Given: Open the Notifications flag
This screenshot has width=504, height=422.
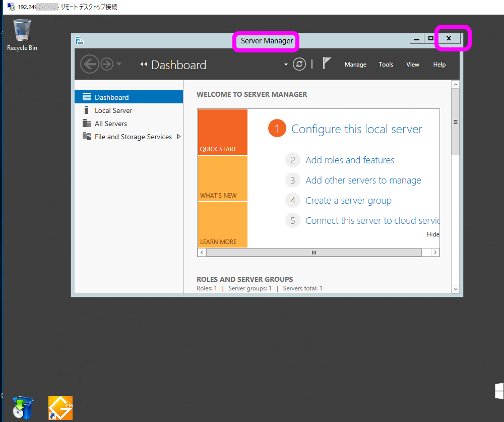Looking at the screenshot, I should tap(327, 64).
